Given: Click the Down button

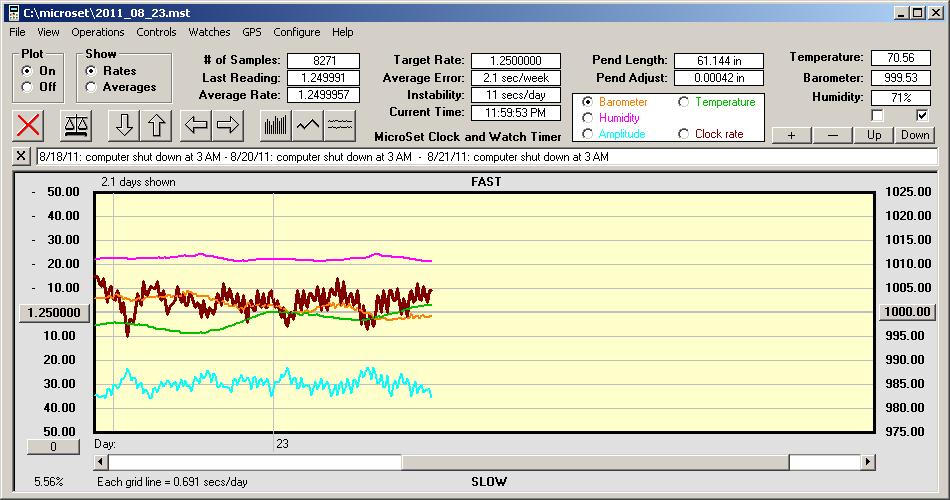Looking at the screenshot, I should coord(915,135).
